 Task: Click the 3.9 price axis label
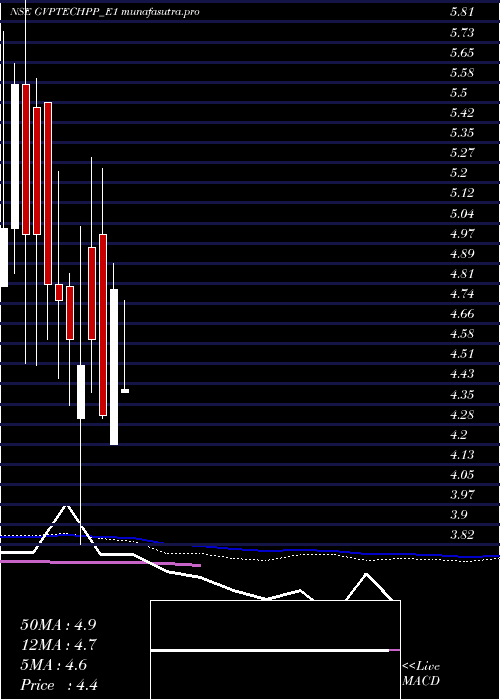pyautogui.click(x=458, y=515)
